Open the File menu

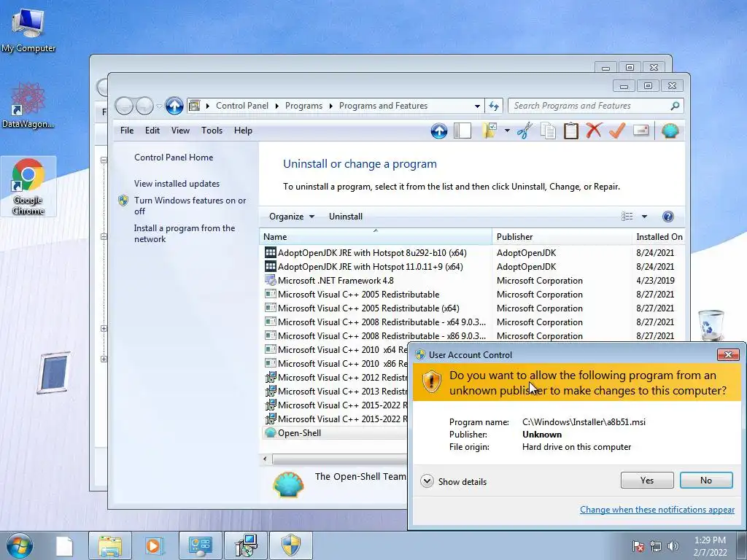coord(127,131)
